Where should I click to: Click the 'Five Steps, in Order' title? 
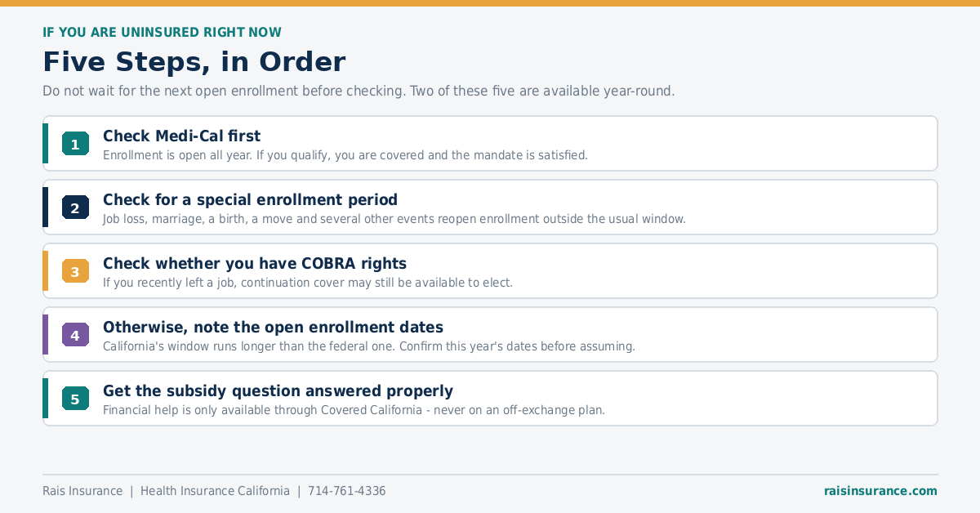point(194,62)
